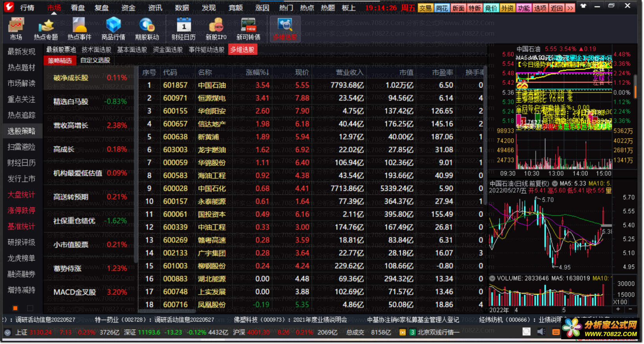Click the minus zoom button under K-line chart
The height and width of the screenshot is (344, 644).
[630, 309]
